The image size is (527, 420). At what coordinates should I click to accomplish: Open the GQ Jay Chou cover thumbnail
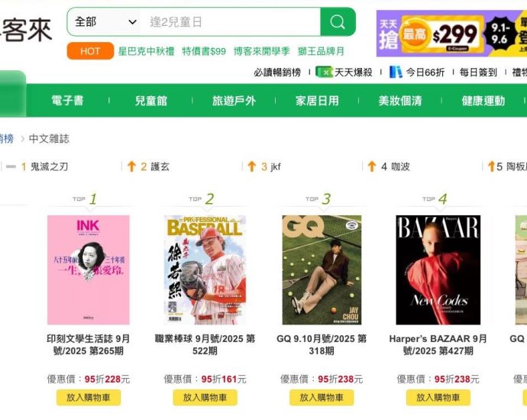(x=322, y=270)
